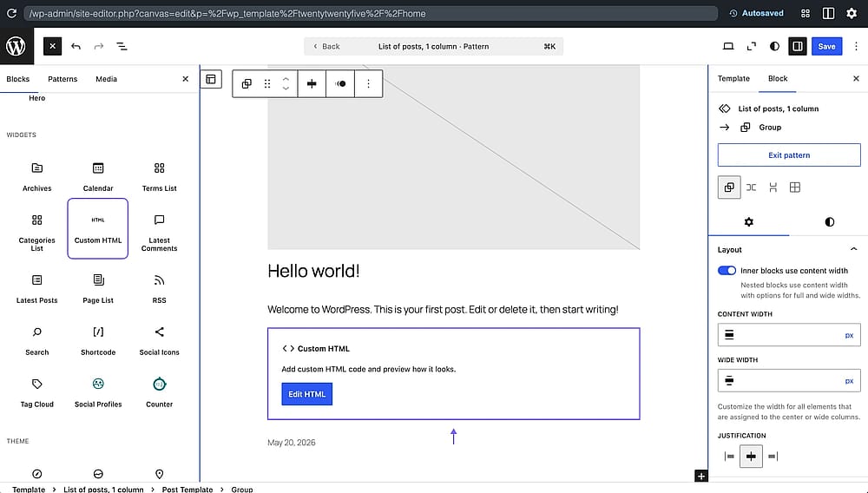Click the Edit HTML button

[x=306, y=394]
